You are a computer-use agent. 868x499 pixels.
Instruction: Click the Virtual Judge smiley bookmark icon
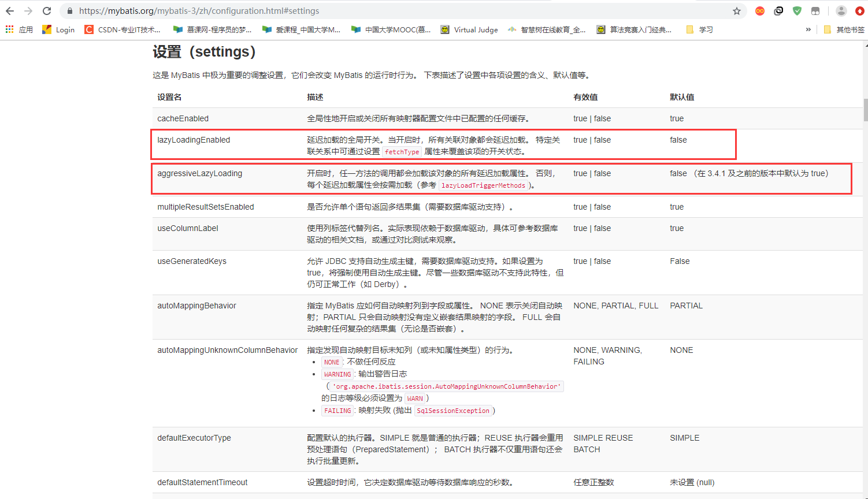pos(444,29)
